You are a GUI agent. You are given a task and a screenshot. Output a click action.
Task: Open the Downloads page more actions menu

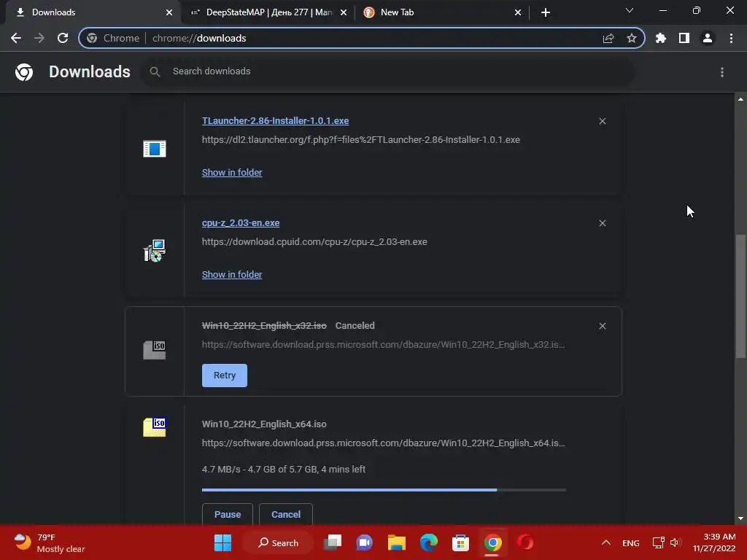coord(722,72)
